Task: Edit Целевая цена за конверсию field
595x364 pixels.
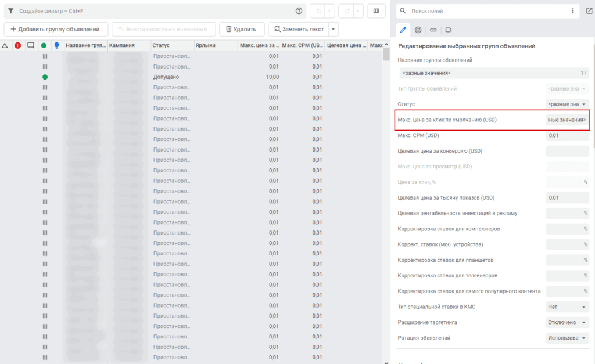Action: coord(567,151)
